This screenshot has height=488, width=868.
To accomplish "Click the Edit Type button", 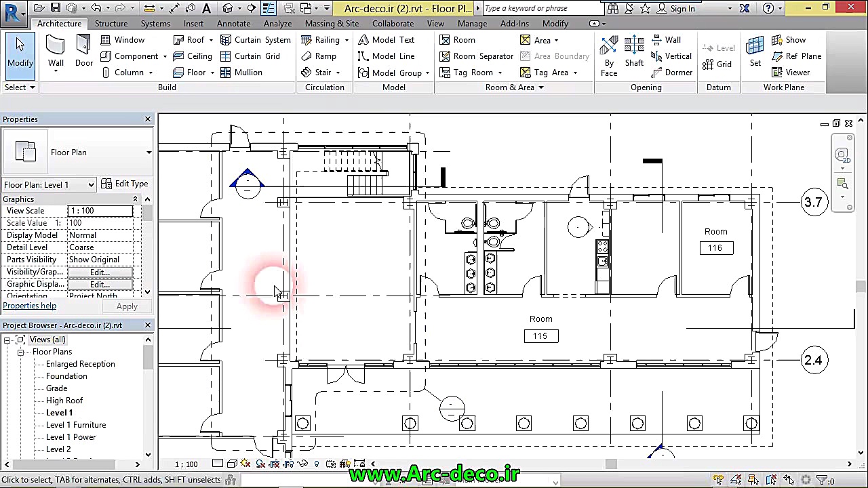I will (x=125, y=184).
